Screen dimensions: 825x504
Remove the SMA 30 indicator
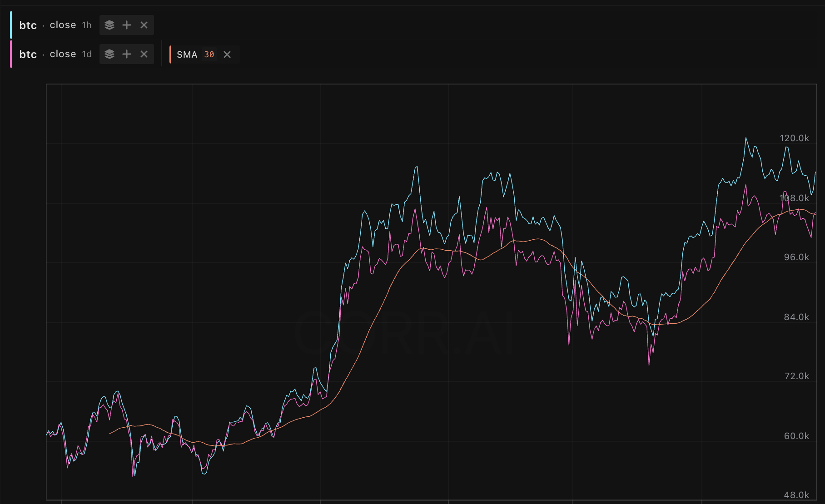227,54
